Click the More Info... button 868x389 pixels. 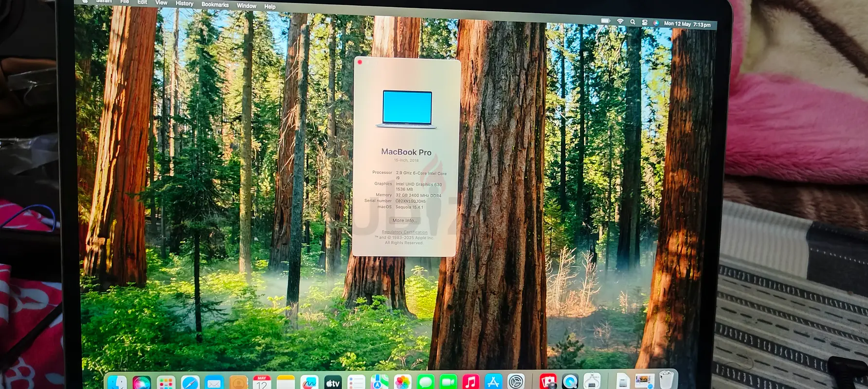(405, 220)
